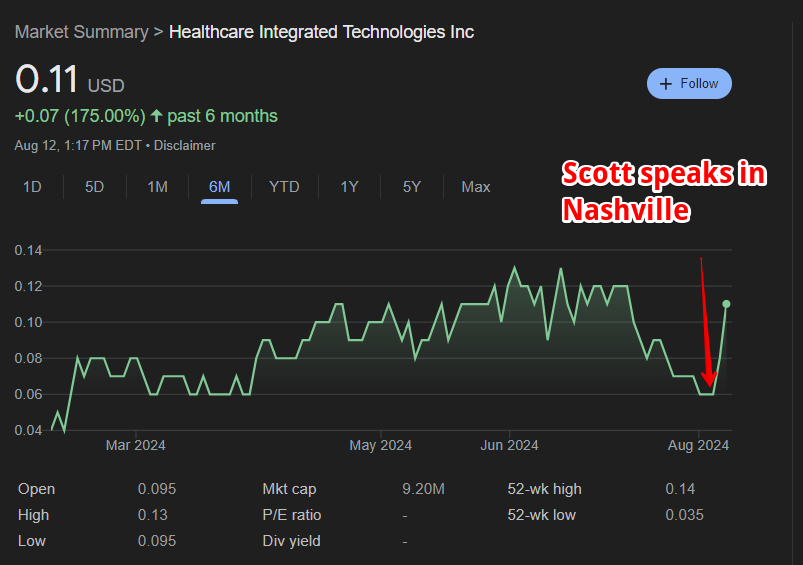This screenshot has height=565, width=803.
Task: Click the 52-wk low value 0.035
Action: [x=684, y=515]
